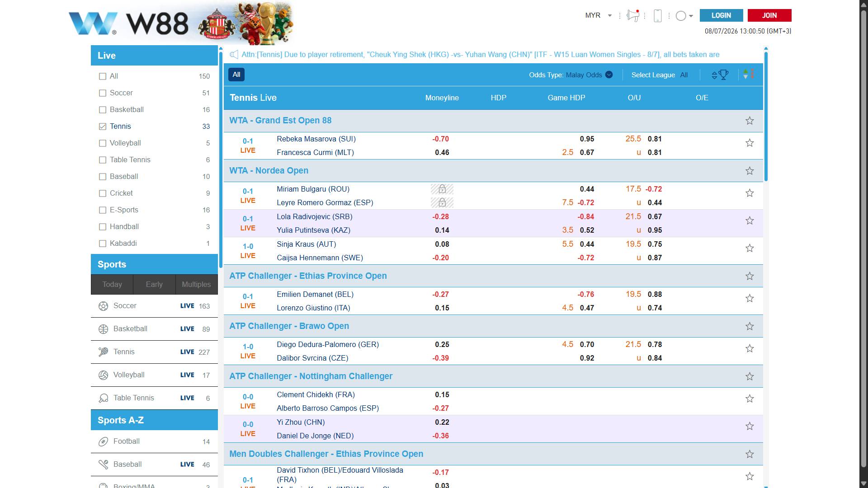The width and height of the screenshot is (868, 488).
Task: Click the main betting panel scrollbar
Action: [x=766, y=117]
